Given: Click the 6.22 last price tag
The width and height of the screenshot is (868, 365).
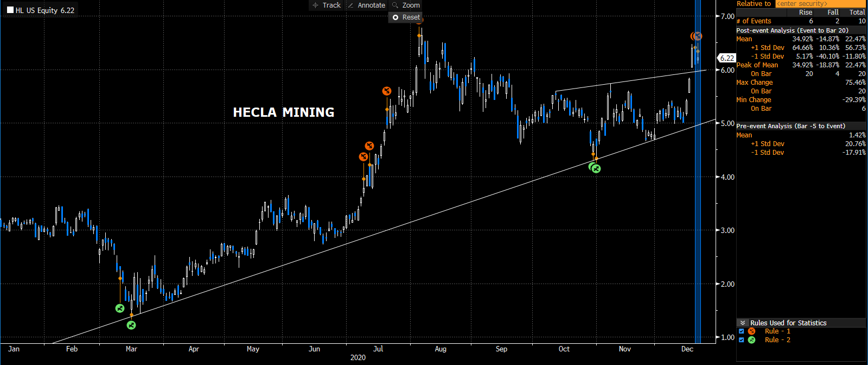Looking at the screenshot, I should (x=726, y=58).
